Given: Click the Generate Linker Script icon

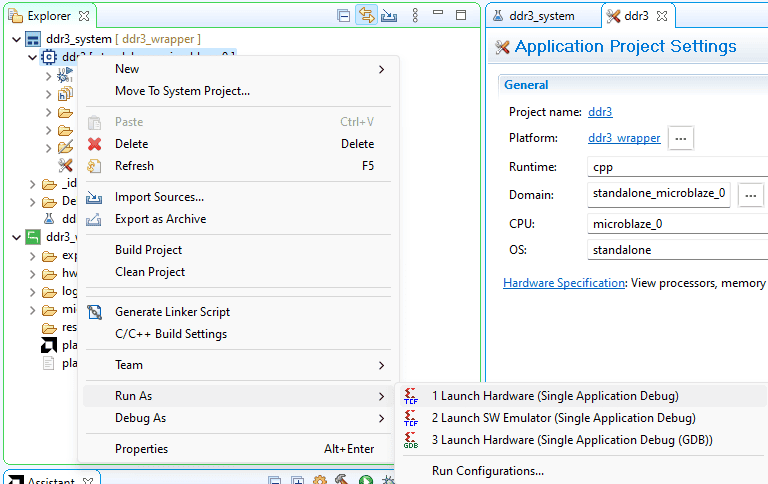Looking at the screenshot, I should pos(95,312).
